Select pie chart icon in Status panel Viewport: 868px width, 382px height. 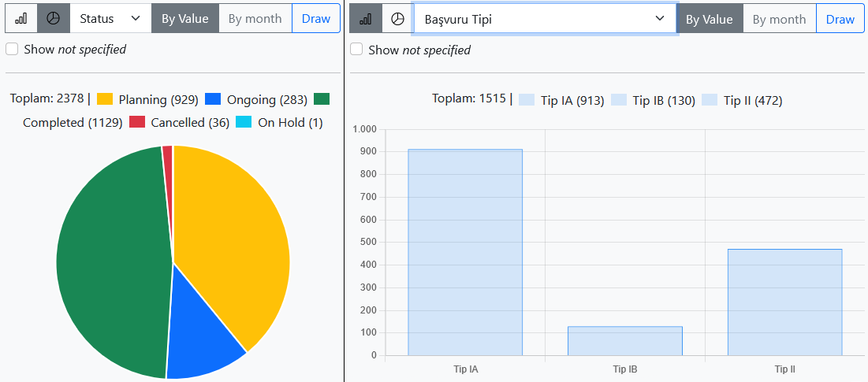tap(54, 18)
